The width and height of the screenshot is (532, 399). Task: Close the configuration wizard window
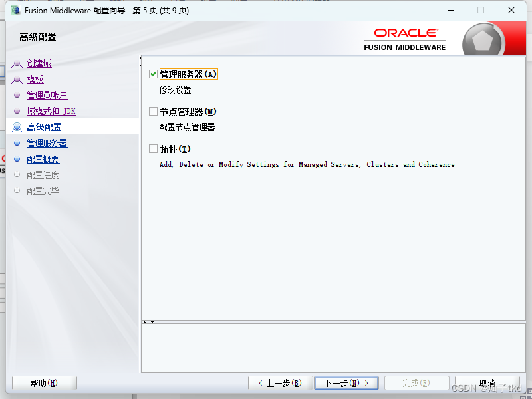(511, 10)
